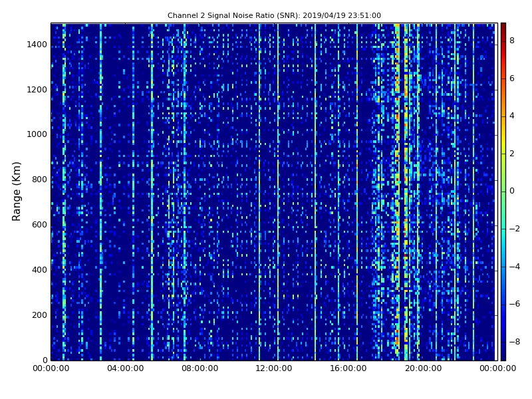The height and width of the screenshot is (399, 532).
Task: Click the colorbar tick label '−4'
Action: (x=515, y=267)
